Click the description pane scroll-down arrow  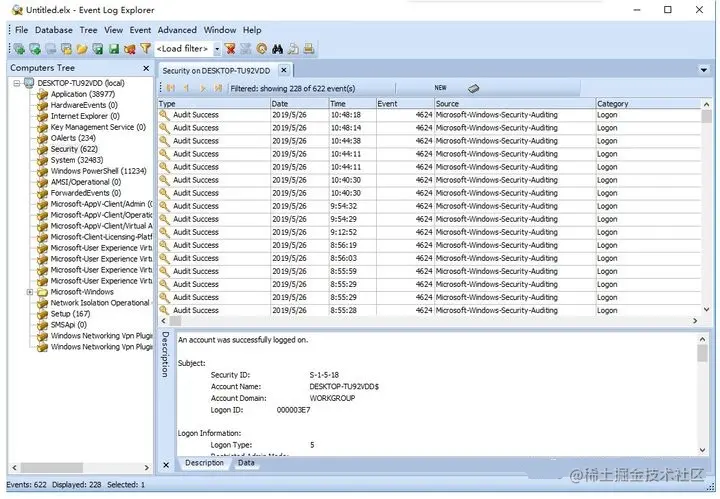pos(703,450)
